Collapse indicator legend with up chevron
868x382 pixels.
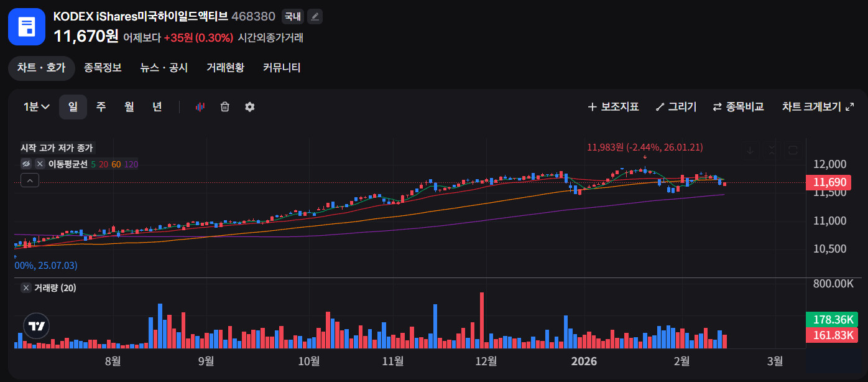click(x=30, y=180)
